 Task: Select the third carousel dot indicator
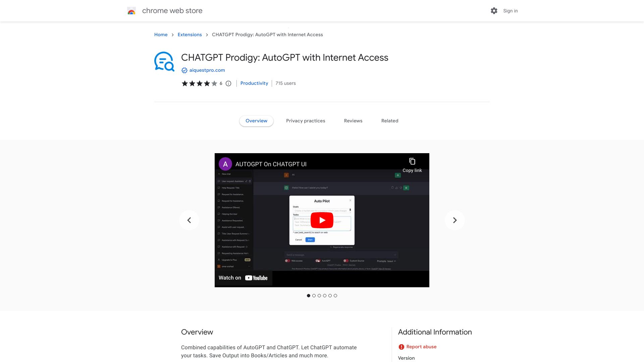coord(319,296)
